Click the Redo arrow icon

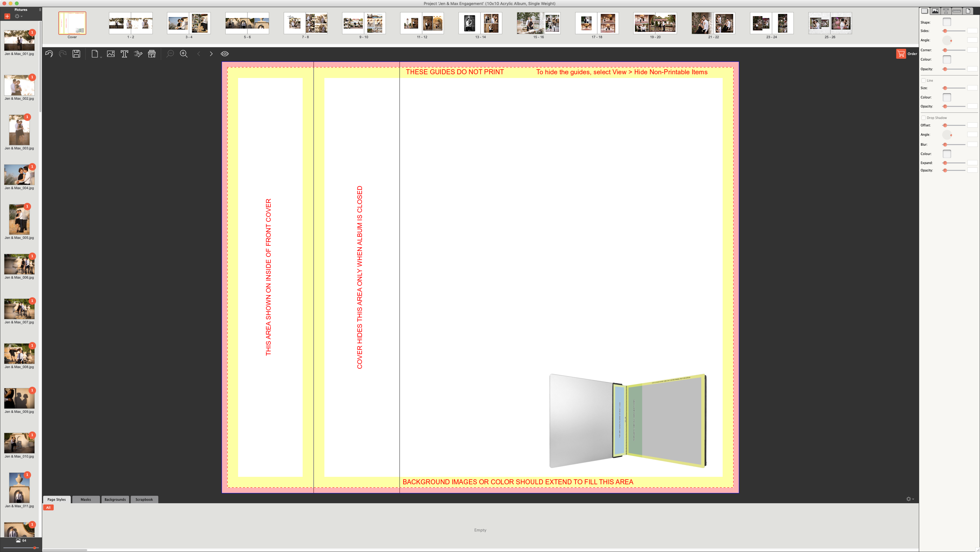pos(63,54)
